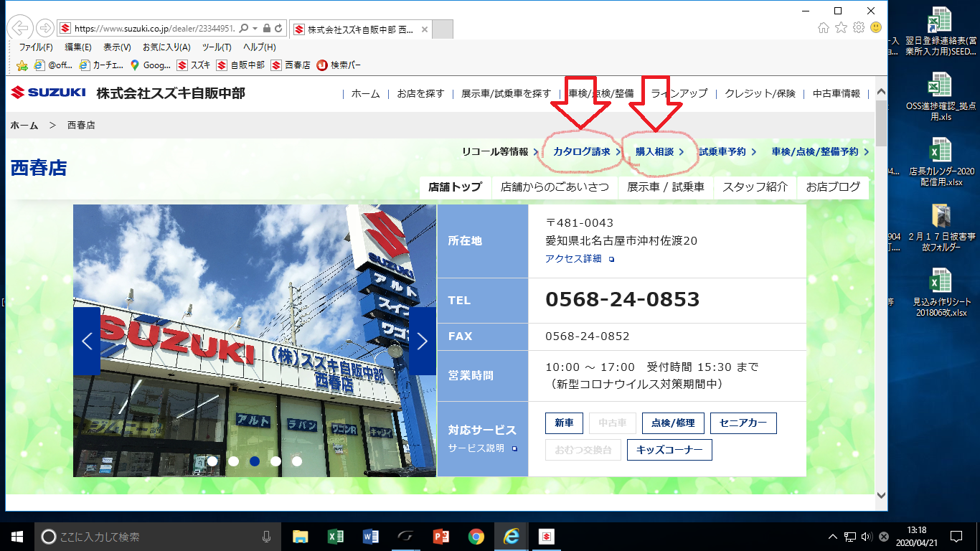The width and height of the screenshot is (980, 551).
Task: Click the page vertical scrollbar down arrow
Action: pyautogui.click(x=882, y=495)
